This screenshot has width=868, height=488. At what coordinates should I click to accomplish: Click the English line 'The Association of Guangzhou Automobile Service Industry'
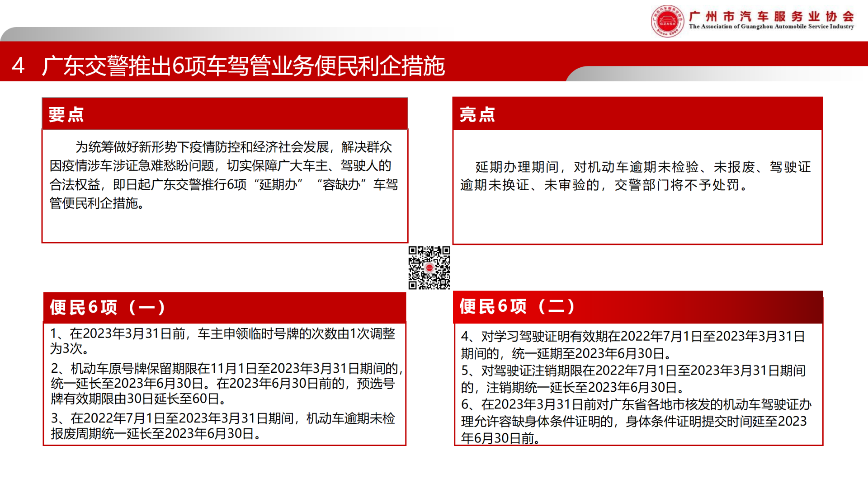(772, 27)
